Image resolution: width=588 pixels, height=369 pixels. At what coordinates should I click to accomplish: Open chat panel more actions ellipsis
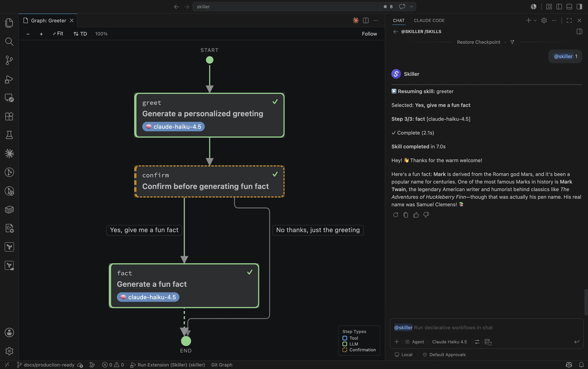point(554,20)
